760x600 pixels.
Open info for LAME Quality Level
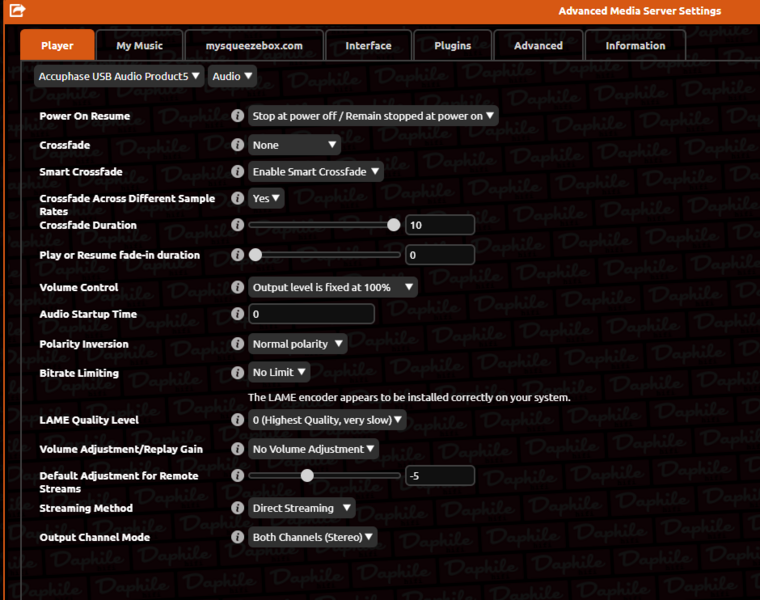click(238, 420)
